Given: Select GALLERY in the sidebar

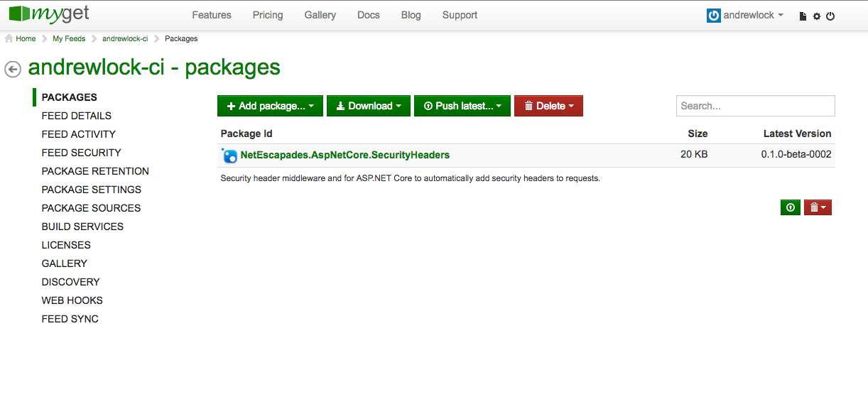Looking at the screenshot, I should (x=65, y=264).
